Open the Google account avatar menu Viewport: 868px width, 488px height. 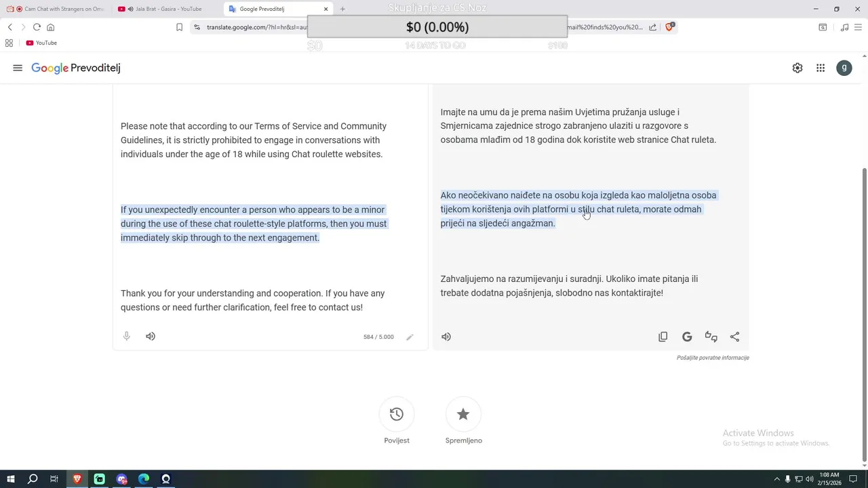pyautogui.click(x=844, y=68)
